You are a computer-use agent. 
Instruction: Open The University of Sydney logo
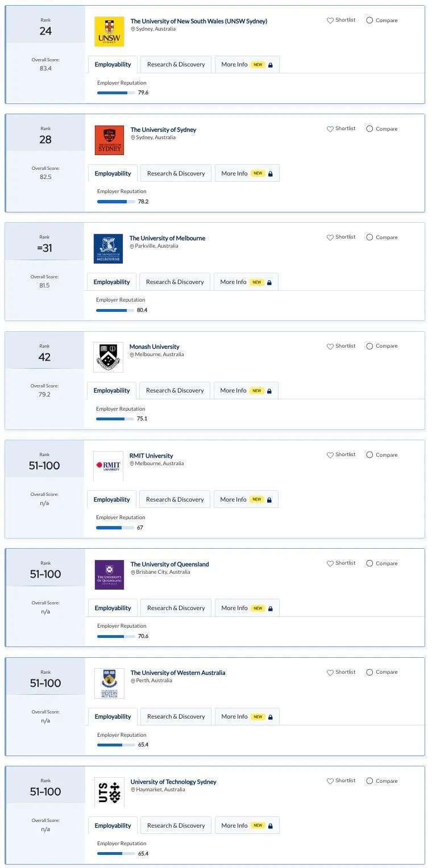pos(109,140)
